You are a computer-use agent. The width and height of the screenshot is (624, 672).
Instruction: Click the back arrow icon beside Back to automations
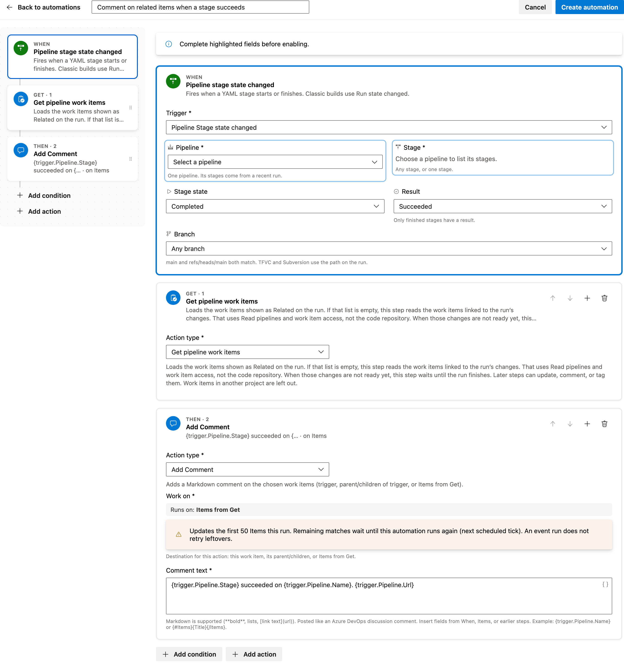pyautogui.click(x=10, y=7)
